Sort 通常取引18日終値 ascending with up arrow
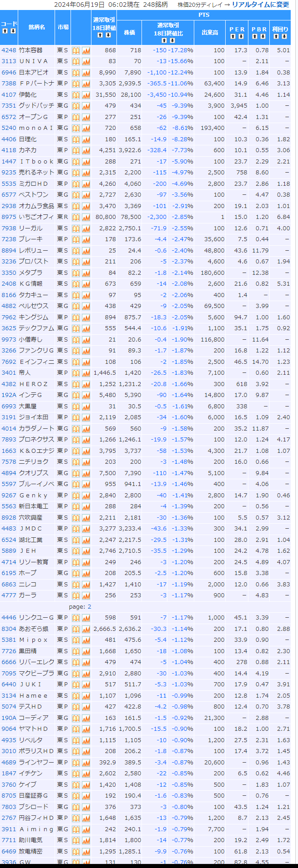Image resolution: width=298 pixels, height=868 pixels. (x=100, y=35)
